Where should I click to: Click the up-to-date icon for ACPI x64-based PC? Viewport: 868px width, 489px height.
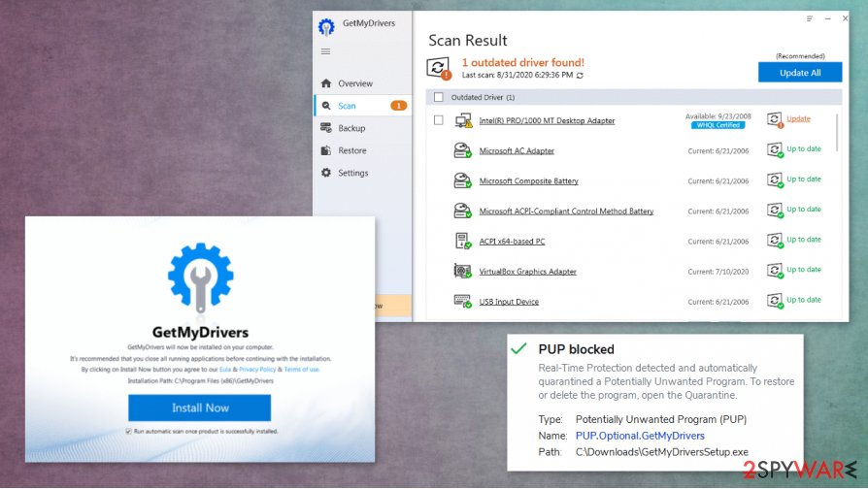click(775, 241)
